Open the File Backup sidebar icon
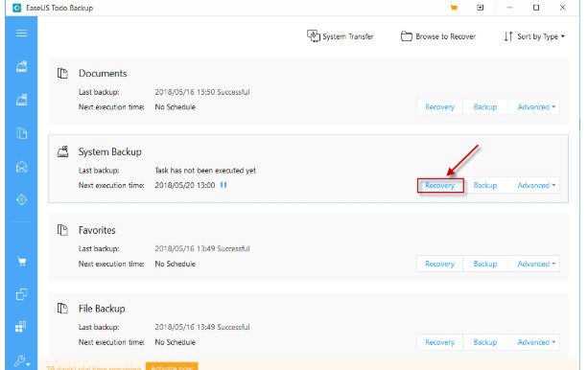This screenshot has height=370, width=588. point(21,133)
